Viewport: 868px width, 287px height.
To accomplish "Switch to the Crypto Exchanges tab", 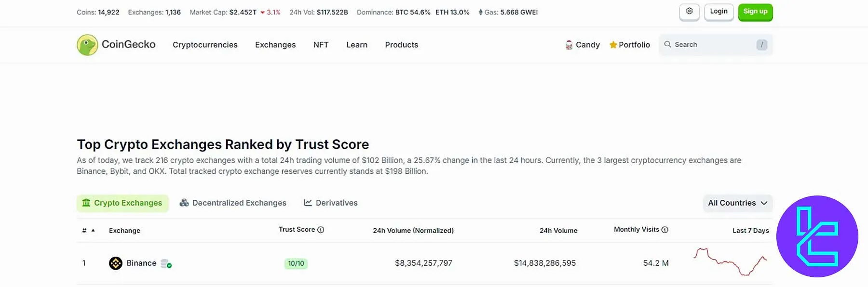I will pos(122,203).
